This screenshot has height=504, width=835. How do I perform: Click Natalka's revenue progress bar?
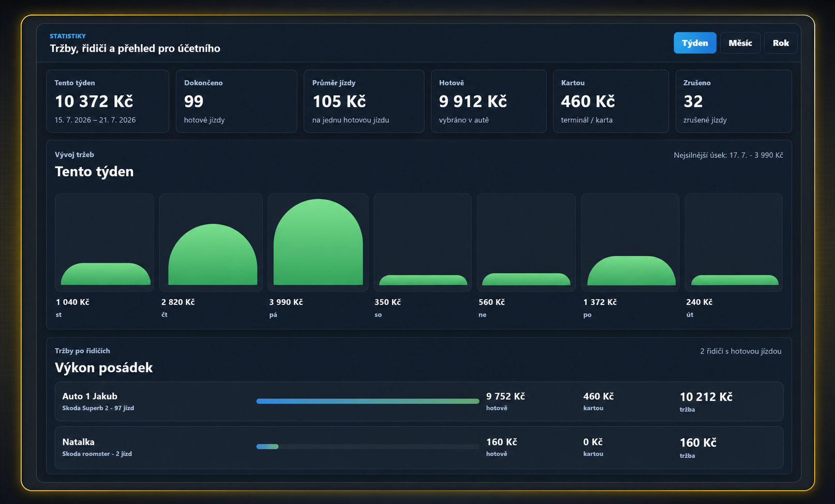coord(368,447)
